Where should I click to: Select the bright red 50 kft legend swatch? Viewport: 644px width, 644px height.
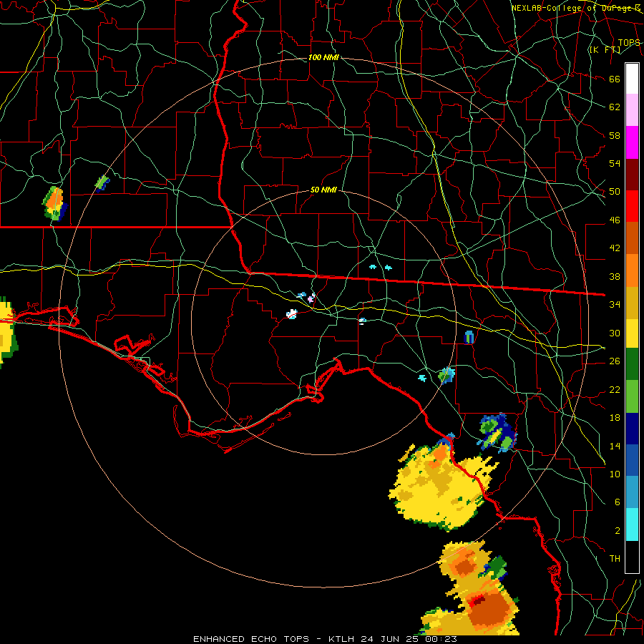pyautogui.click(x=632, y=206)
